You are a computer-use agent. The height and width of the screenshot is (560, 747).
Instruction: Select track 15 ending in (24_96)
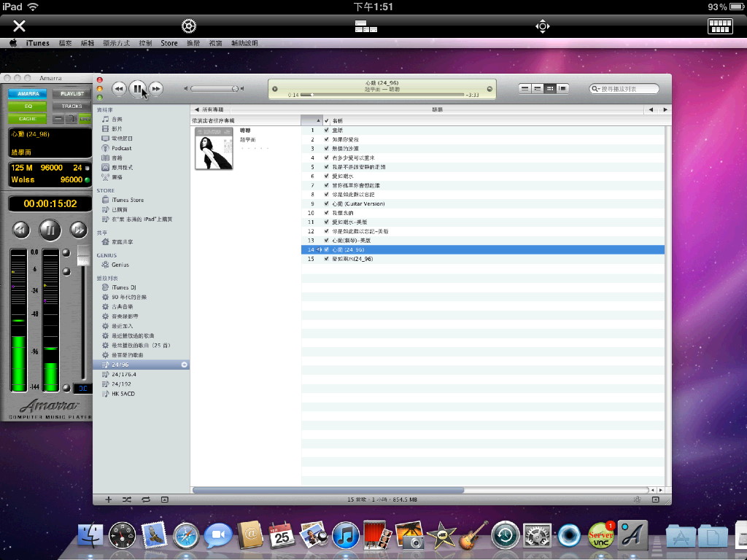pyautogui.click(x=483, y=259)
